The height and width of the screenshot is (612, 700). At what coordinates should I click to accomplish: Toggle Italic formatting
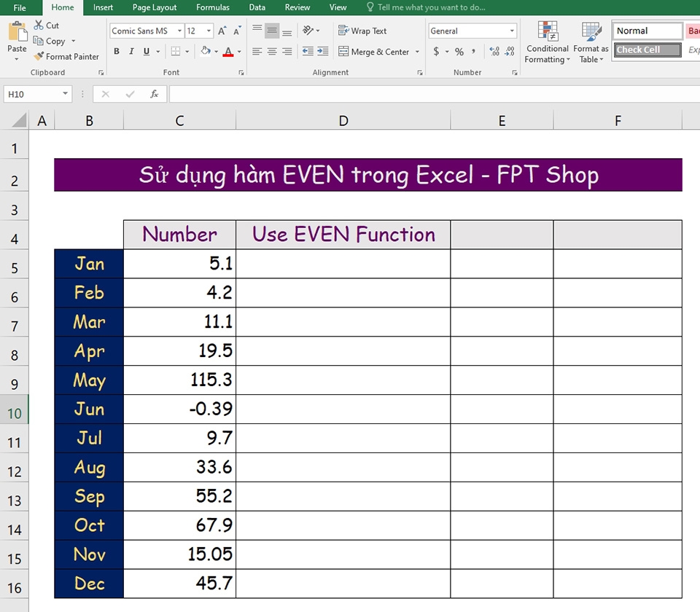[131, 51]
